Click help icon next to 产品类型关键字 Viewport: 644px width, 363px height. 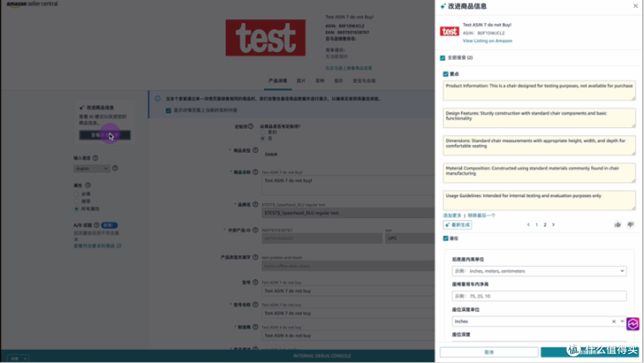[x=255, y=257]
